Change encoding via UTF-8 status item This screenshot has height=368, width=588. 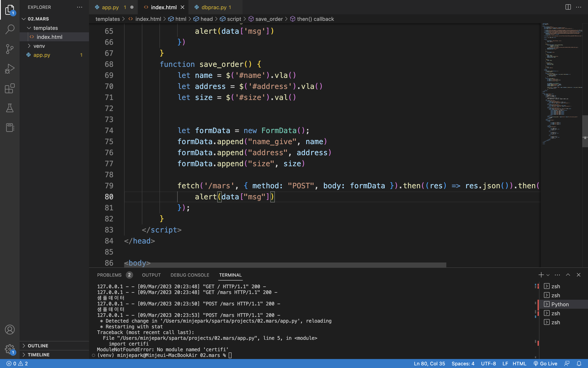click(x=488, y=364)
